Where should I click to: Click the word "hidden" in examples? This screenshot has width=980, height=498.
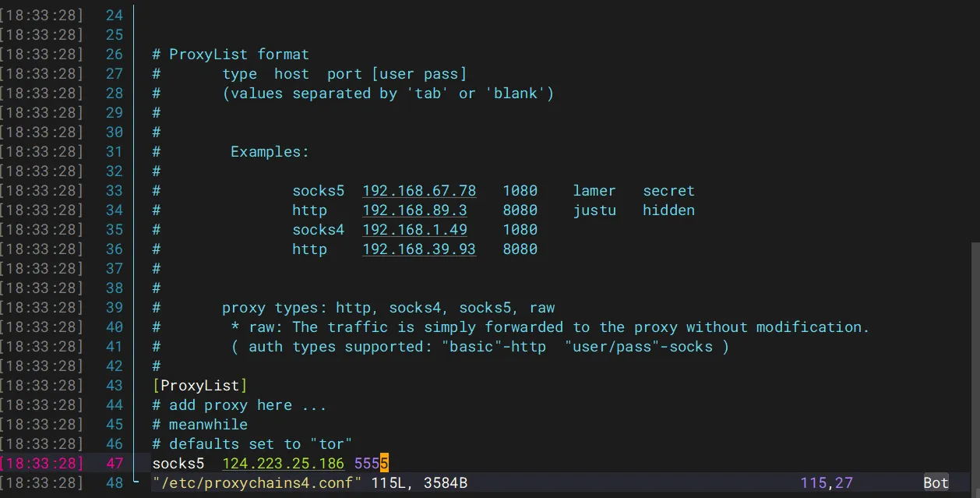point(668,210)
